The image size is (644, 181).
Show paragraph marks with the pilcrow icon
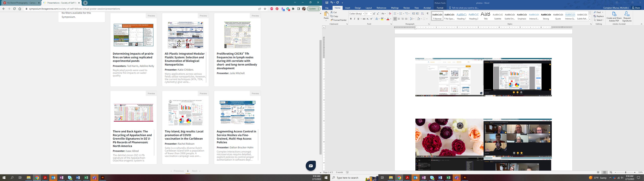click(x=427, y=14)
